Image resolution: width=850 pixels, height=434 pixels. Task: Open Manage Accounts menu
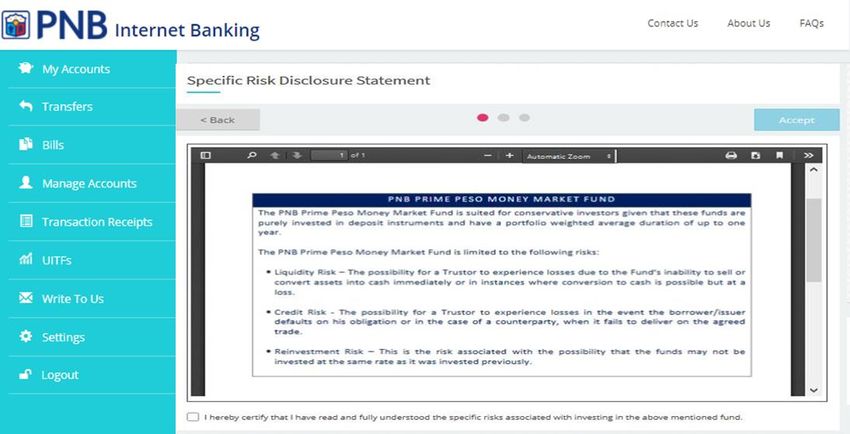88,183
